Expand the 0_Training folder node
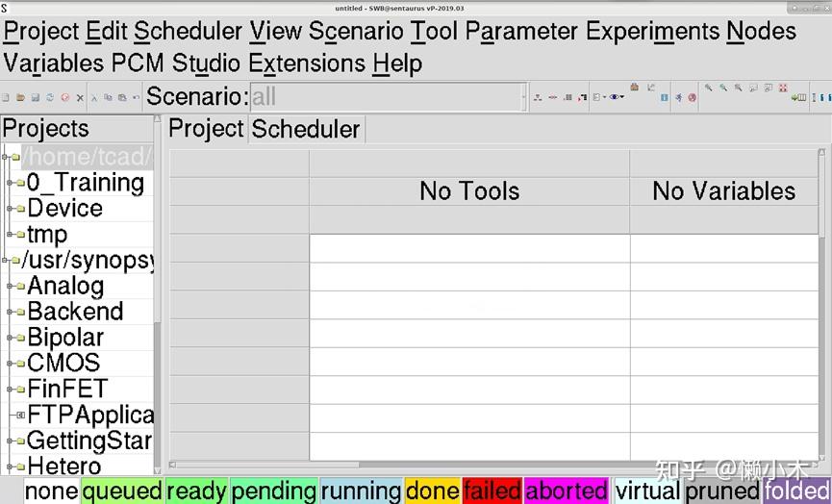Viewport: 832px width, 504px height. pos(10,183)
